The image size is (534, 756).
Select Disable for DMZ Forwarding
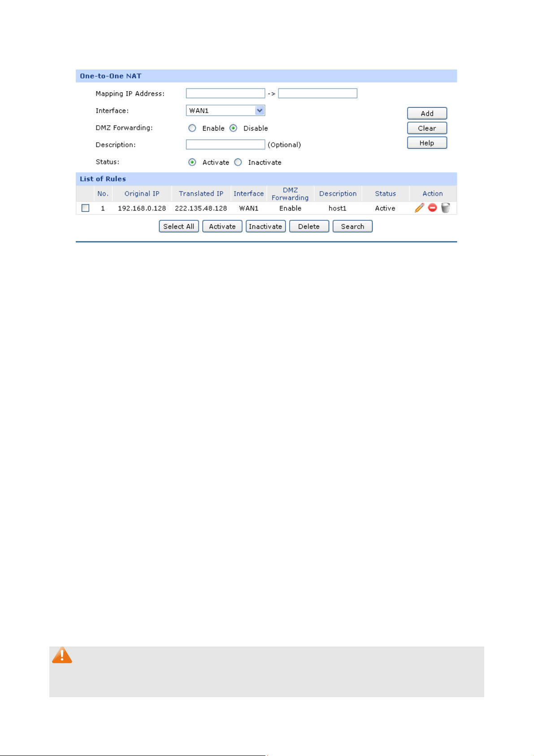pos(233,128)
